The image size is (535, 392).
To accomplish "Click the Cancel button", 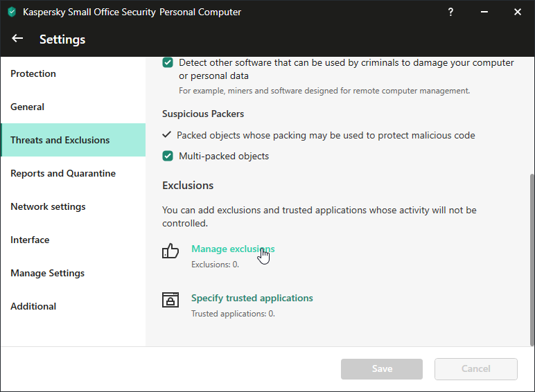I will 476,369.
